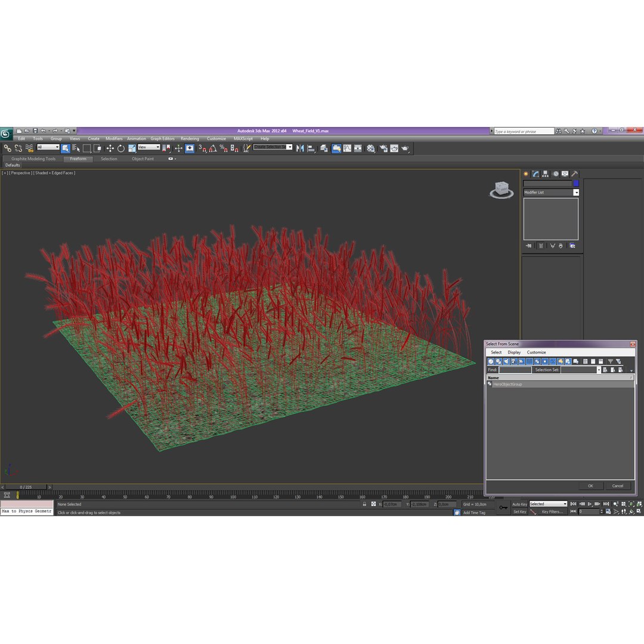Toggle 3D Snaps on main toolbar
The width and height of the screenshot is (644, 644).
coord(203,148)
